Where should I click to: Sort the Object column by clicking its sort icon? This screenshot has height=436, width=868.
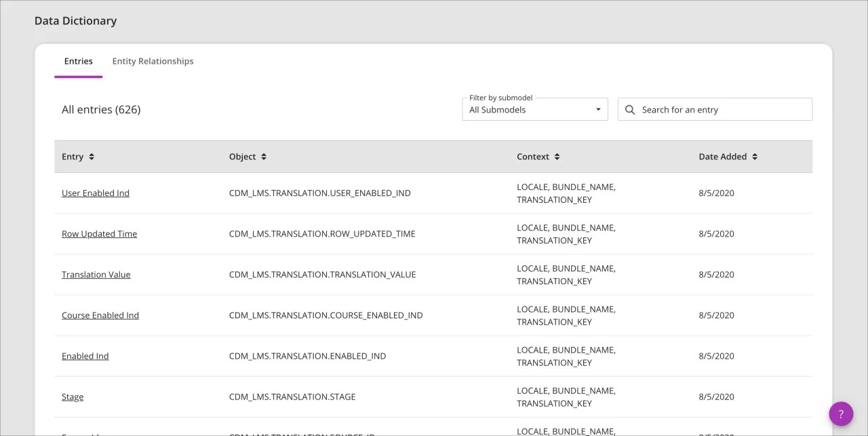tap(264, 156)
